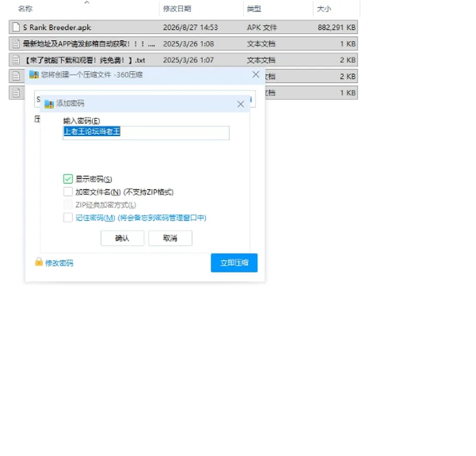Enable 加密文件名(N) checkbox
The width and height of the screenshot is (476, 456).
tap(68, 192)
